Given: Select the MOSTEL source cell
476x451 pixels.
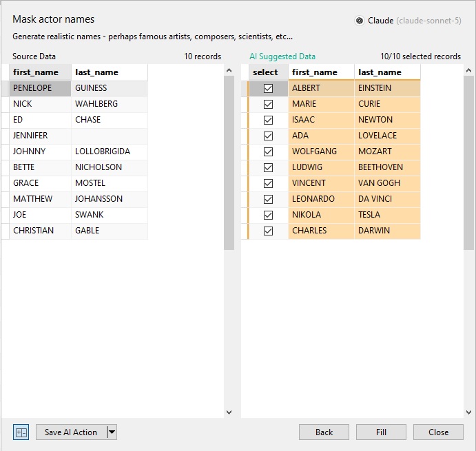Looking at the screenshot, I should 110,183.
